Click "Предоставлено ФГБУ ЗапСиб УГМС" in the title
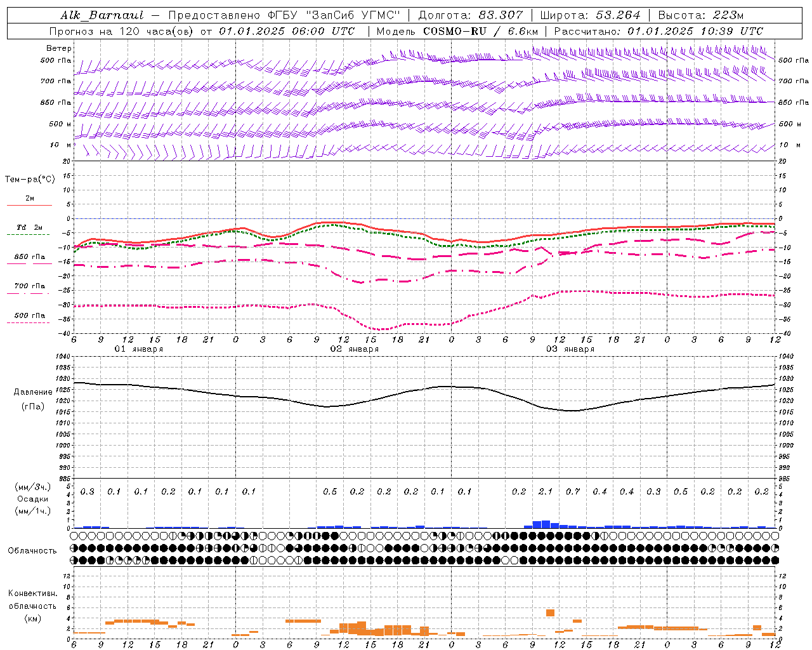Image resolution: width=812 pixels, height=650 pixels. point(284,15)
